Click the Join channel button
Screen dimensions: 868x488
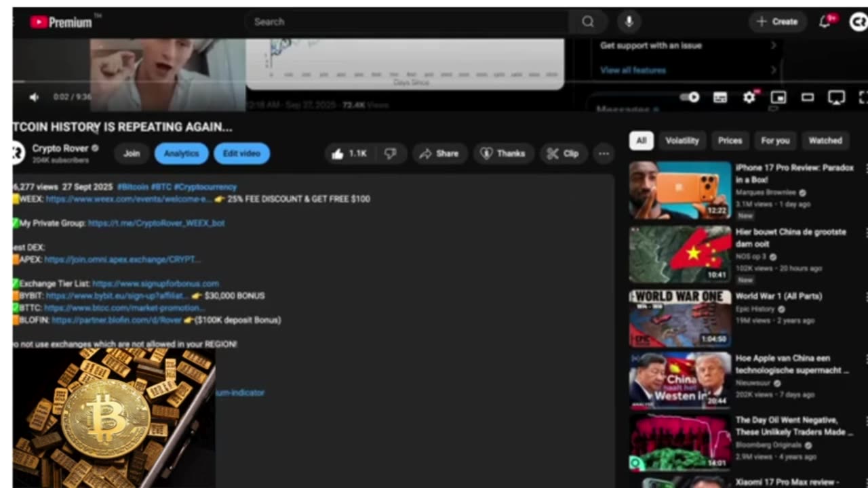click(132, 154)
